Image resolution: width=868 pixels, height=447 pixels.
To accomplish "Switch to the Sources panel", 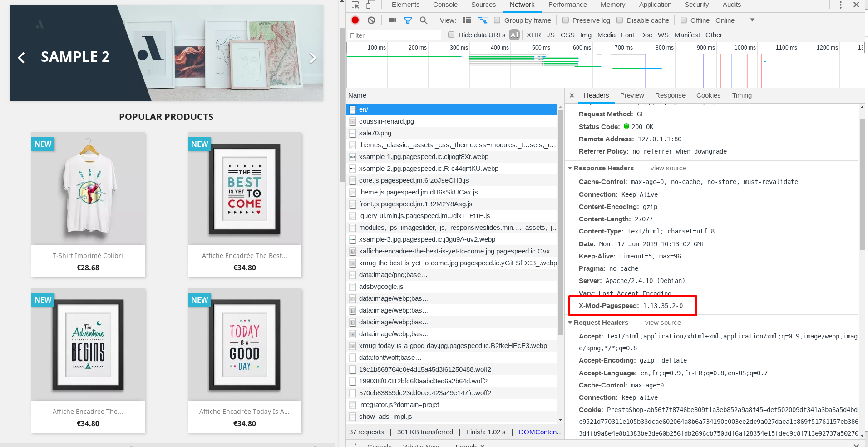I will pos(483,5).
